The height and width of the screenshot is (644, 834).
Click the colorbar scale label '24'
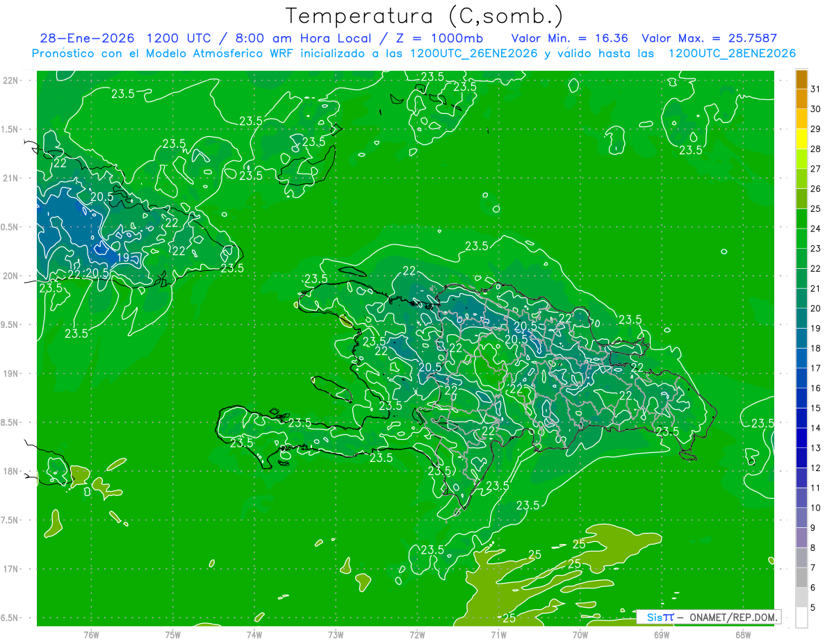pos(816,229)
